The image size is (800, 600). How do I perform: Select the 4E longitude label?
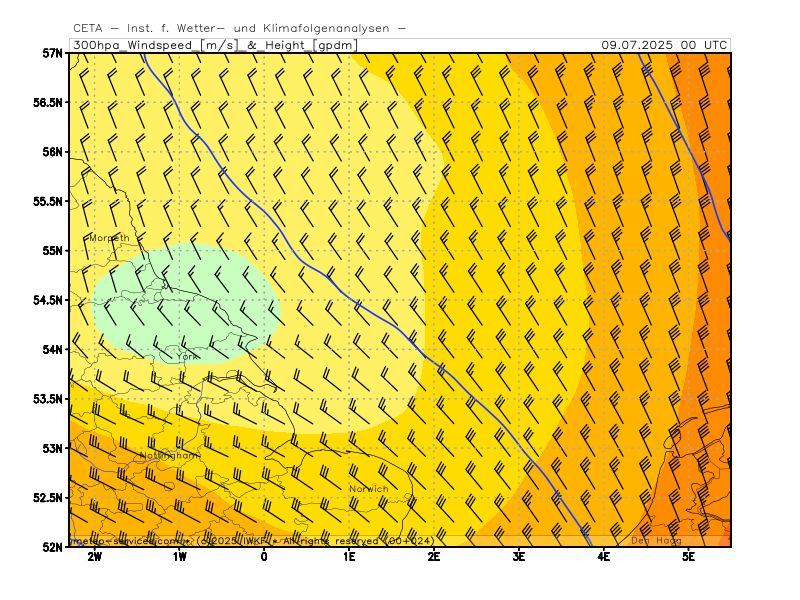(604, 557)
